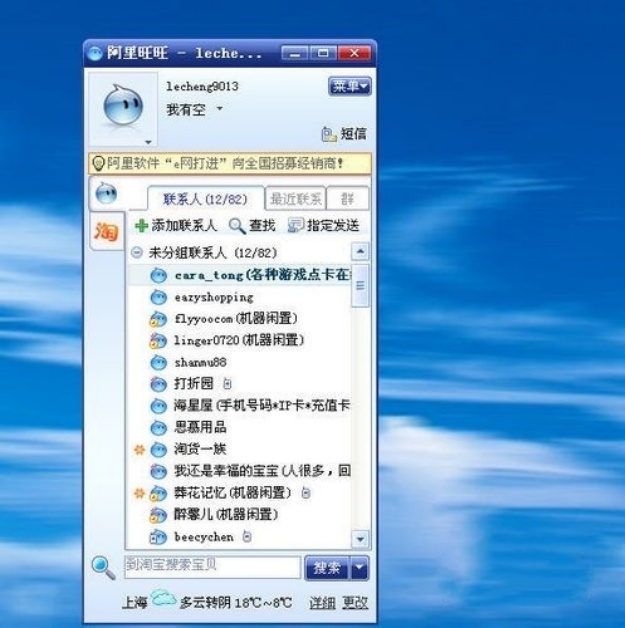Select contact shanmu88

(x=239, y=362)
